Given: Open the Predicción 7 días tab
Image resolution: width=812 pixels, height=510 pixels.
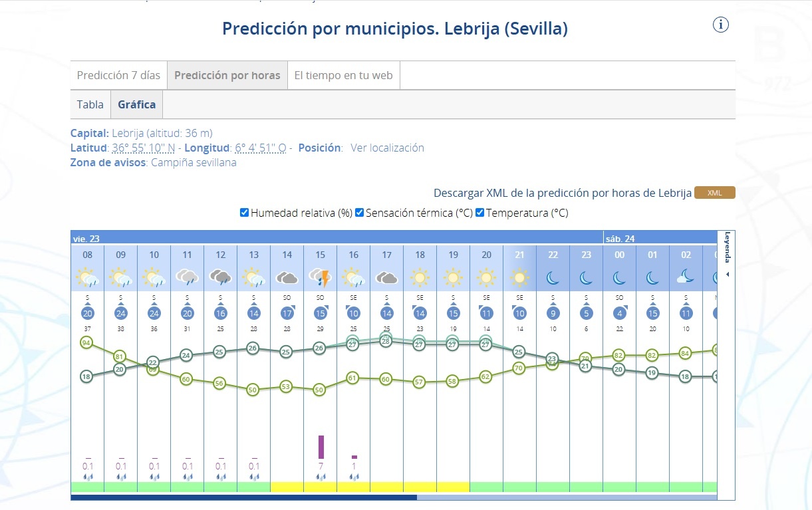Looking at the screenshot, I should [118, 75].
